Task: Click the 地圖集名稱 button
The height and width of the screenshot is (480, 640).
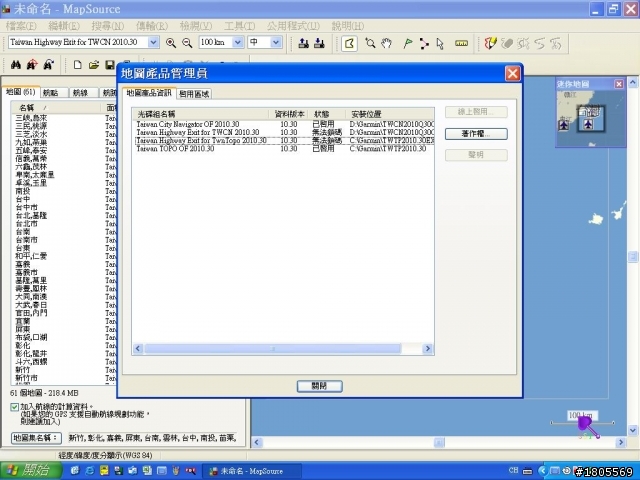Action: tap(36, 438)
